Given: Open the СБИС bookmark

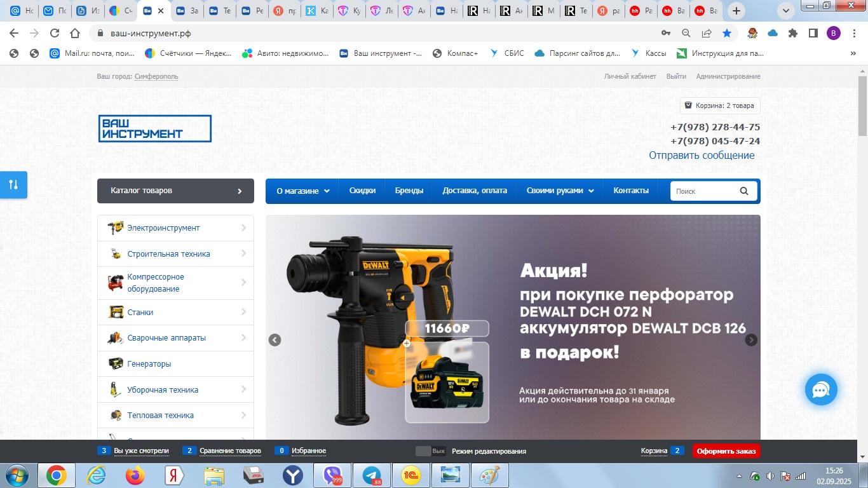Looking at the screenshot, I should 506,53.
